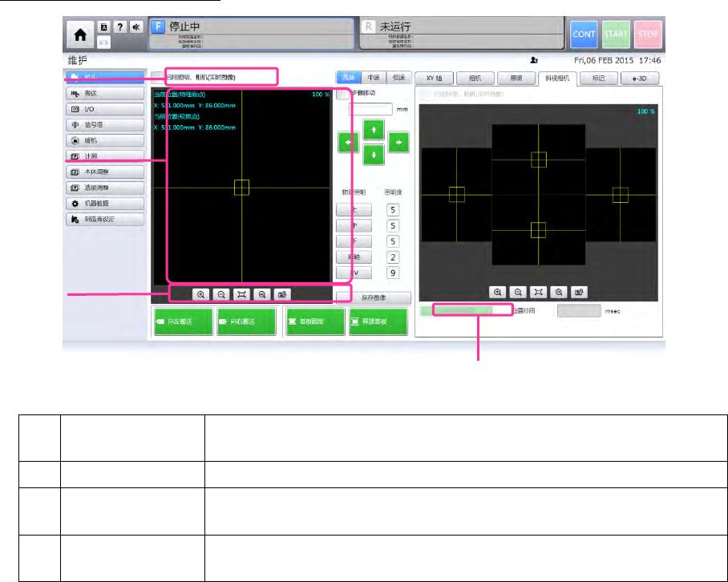The width and height of the screenshot is (728, 582).
Task: Click the step distance mm input field
Action: point(370,109)
